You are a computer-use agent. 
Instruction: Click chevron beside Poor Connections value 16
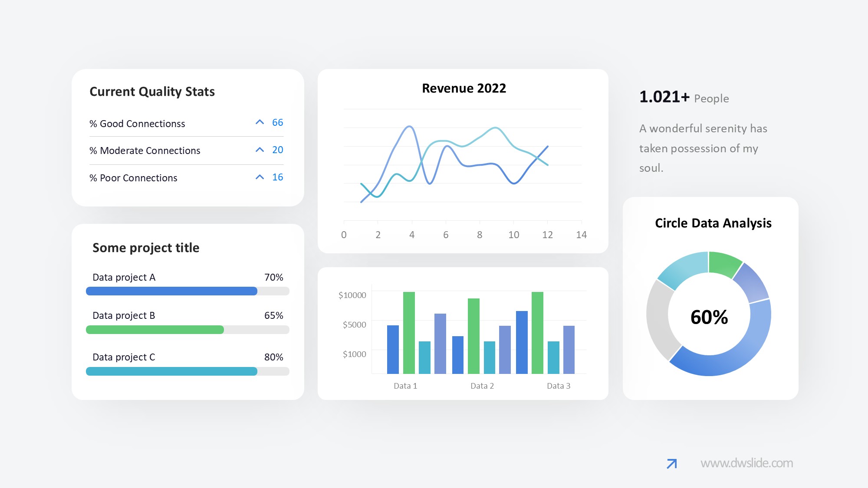[260, 177]
